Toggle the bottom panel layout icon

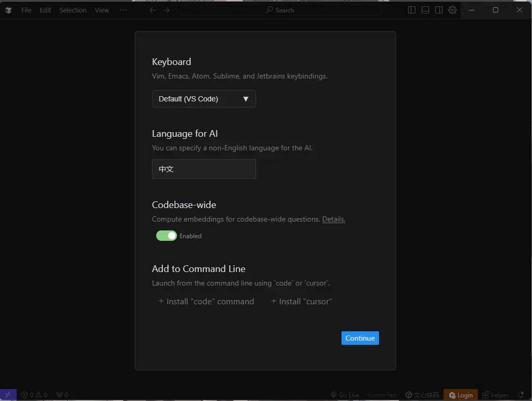point(425,10)
